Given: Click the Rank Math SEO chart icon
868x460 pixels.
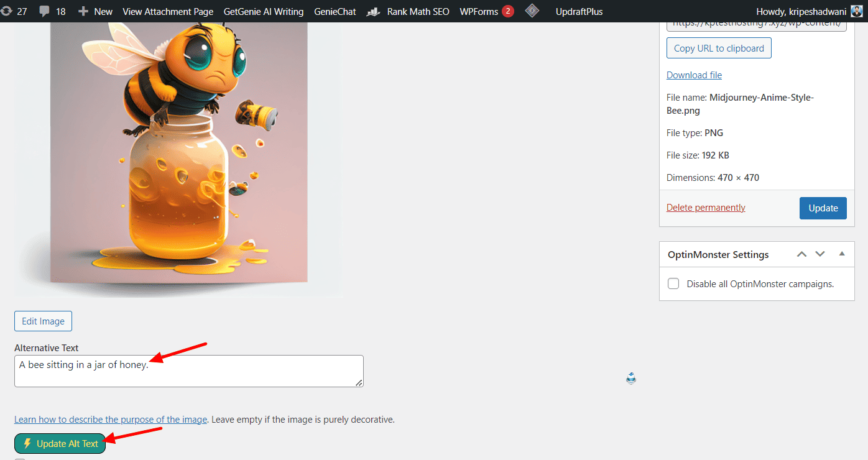Looking at the screenshot, I should [x=373, y=11].
